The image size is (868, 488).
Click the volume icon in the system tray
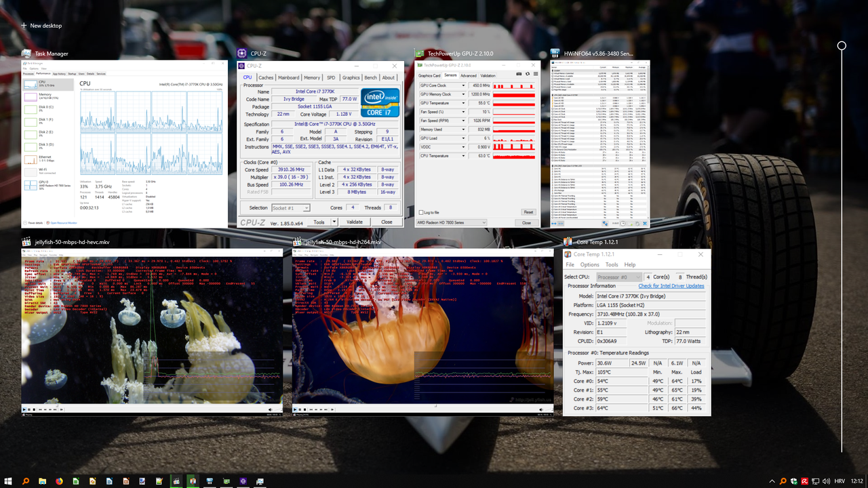coord(827,481)
